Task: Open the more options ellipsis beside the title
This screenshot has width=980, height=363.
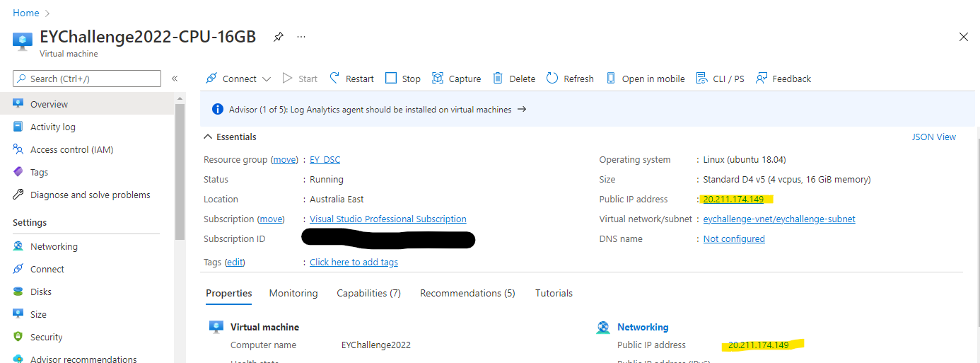Action: [301, 37]
